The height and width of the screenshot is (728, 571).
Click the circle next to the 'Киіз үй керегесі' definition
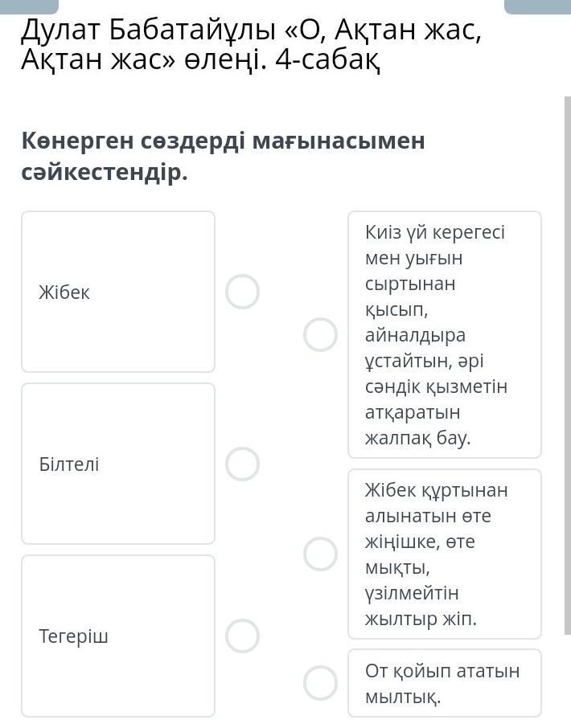pyautogui.click(x=320, y=334)
